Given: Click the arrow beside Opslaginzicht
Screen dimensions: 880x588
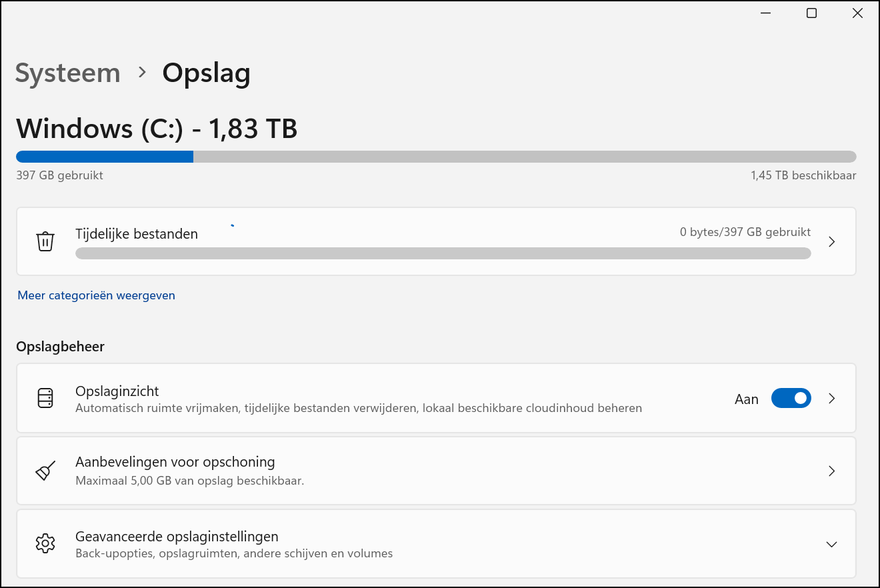Looking at the screenshot, I should tap(831, 398).
